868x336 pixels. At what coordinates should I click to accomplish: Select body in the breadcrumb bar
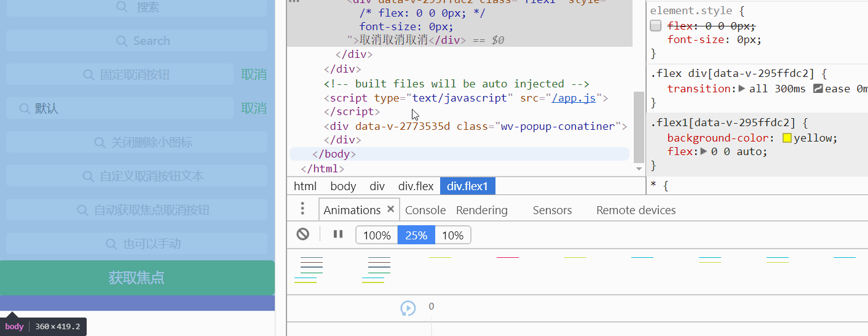pyautogui.click(x=343, y=186)
